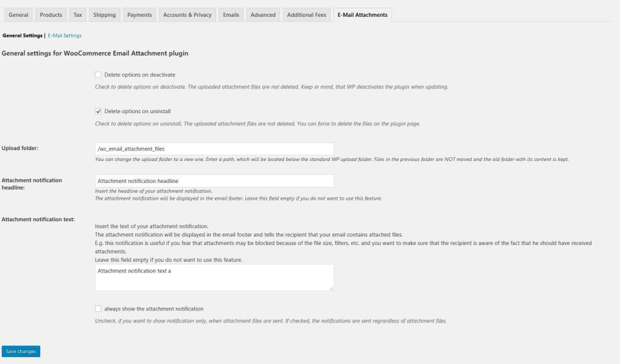Image resolution: width=620 pixels, height=364 pixels.
Task: Go to the Shipping tab
Action: tap(104, 15)
